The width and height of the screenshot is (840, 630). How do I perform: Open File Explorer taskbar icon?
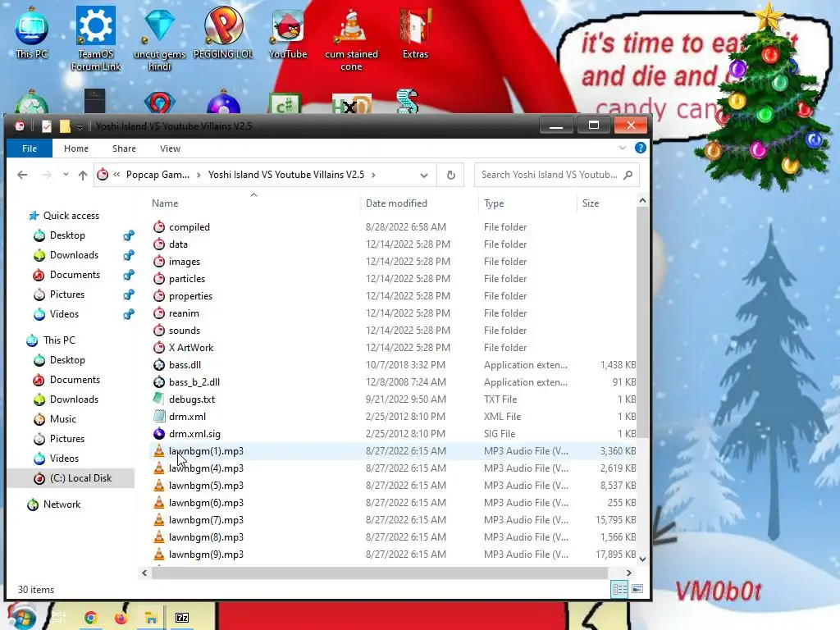tap(151, 618)
